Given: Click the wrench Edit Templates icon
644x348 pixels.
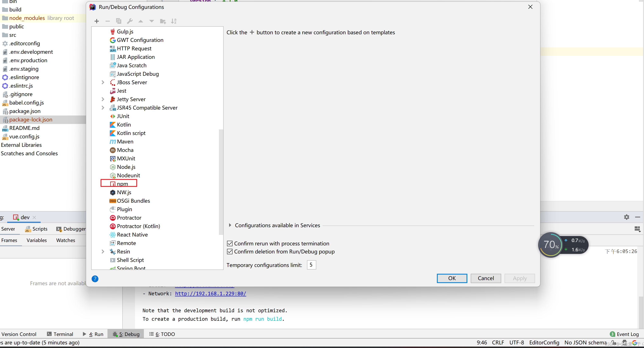Looking at the screenshot, I should coord(130,21).
